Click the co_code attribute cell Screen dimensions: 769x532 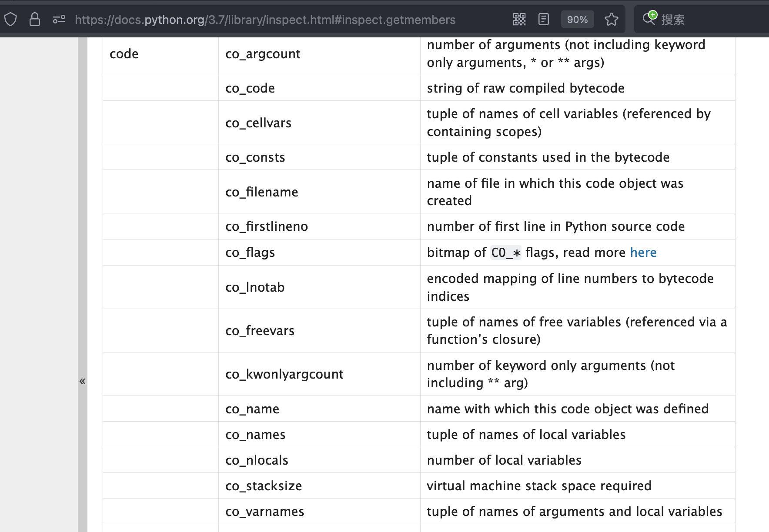click(319, 88)
